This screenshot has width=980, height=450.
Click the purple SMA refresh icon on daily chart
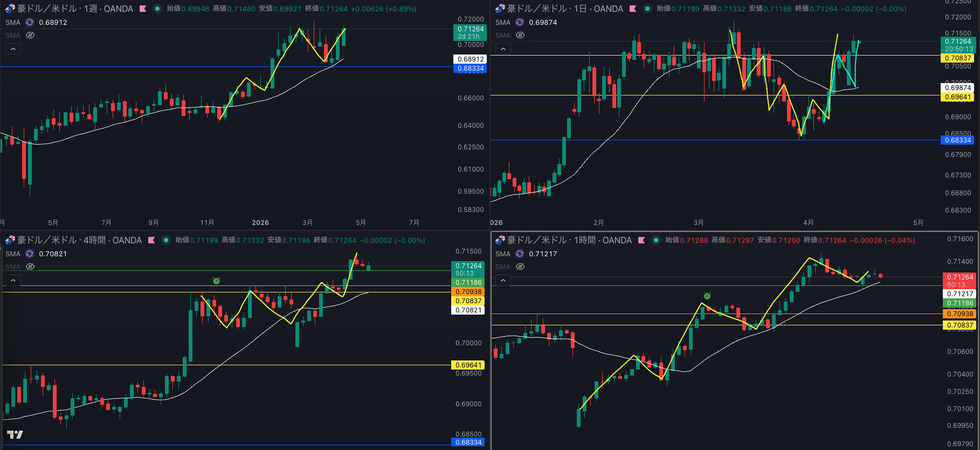pyautogui.click(x=520, y=22)
